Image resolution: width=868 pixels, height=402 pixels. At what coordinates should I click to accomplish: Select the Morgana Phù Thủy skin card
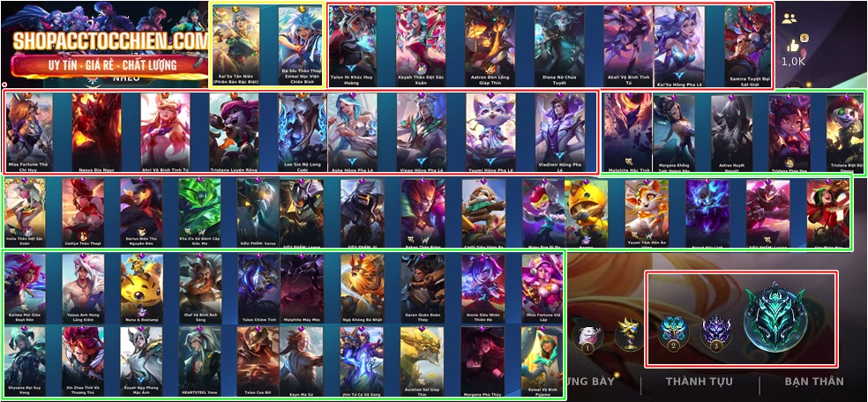(x=483, y=361)
